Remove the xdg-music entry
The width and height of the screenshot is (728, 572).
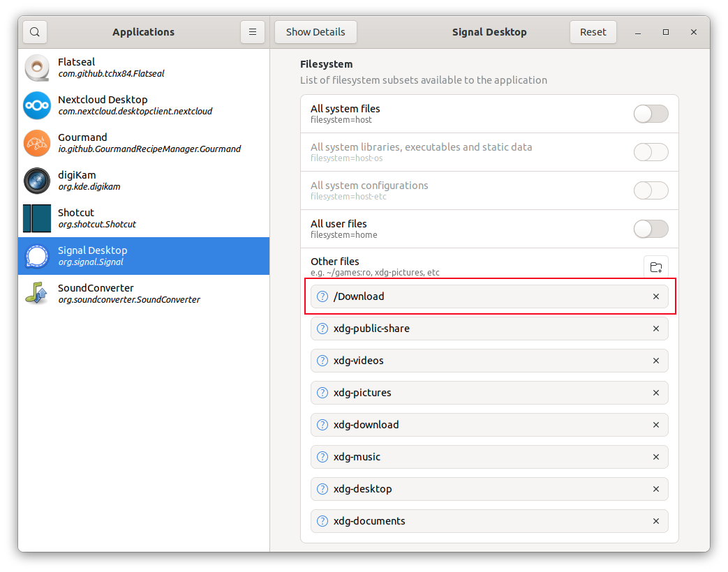[x=656, y=457]
